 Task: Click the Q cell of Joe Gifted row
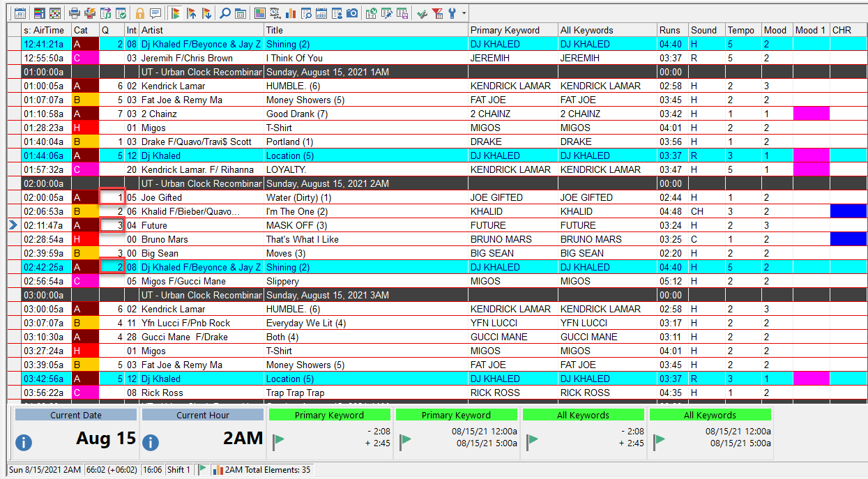point(112,197)
